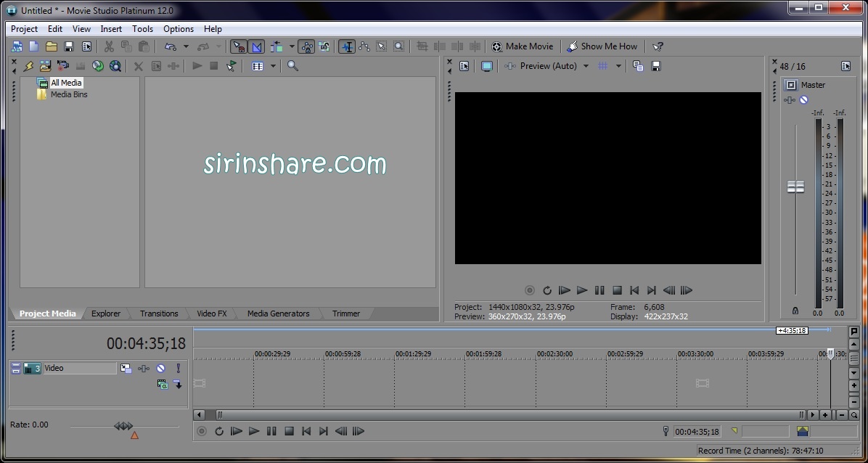Save preview snapshot to file

click(x=656, y=67)
